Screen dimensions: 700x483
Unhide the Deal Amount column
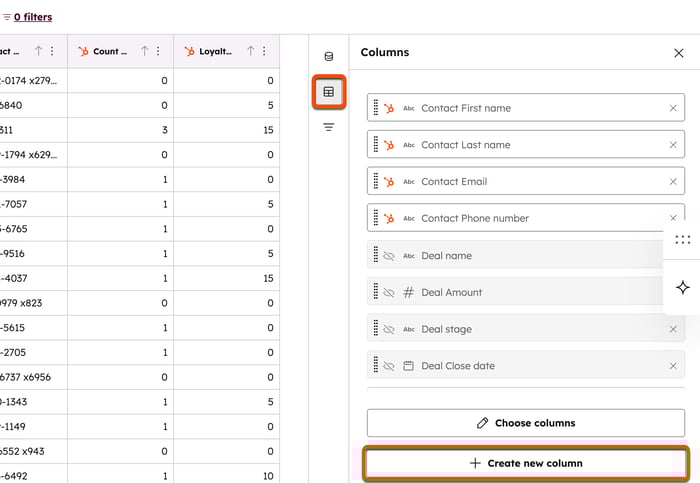(389, 292)
